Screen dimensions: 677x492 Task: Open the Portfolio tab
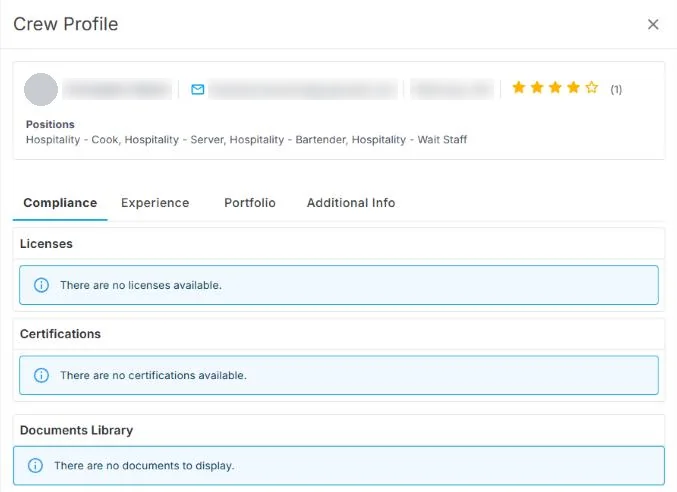(250, 203)
